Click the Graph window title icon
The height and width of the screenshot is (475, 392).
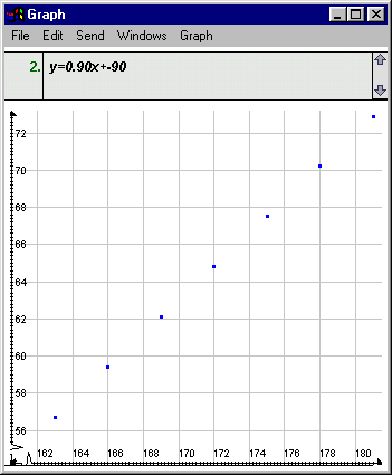[16, 15]
